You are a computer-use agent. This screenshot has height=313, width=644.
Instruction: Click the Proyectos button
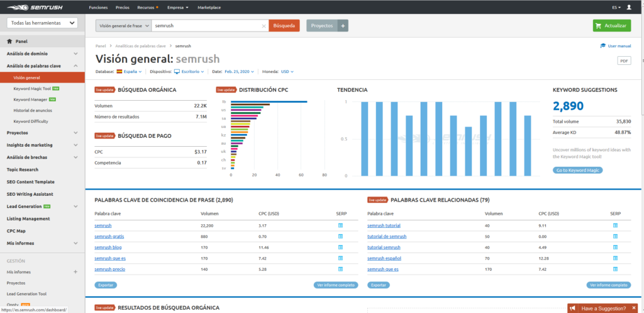tap(322, 25)
